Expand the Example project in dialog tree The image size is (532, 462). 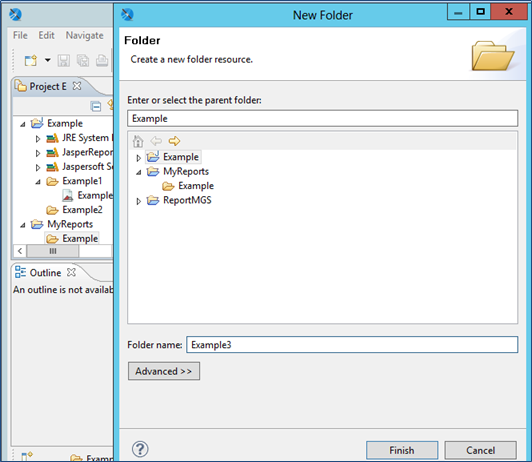(x=138, y=158)
